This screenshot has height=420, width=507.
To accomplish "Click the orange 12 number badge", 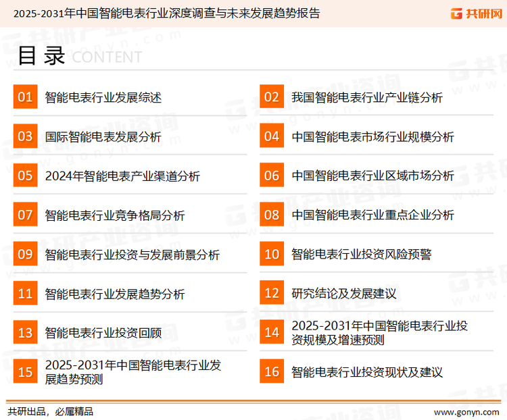I will tap(272, 293).
